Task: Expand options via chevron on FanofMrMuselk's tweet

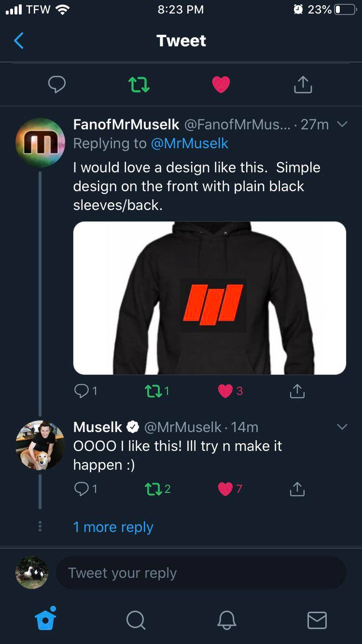Action: pos(342,124)
